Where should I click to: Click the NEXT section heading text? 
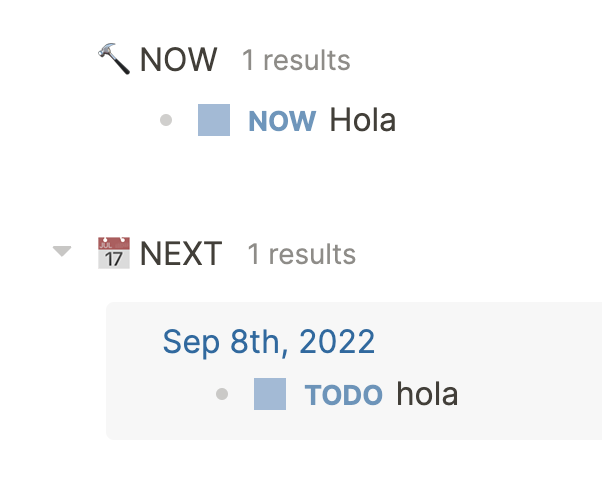181,253
